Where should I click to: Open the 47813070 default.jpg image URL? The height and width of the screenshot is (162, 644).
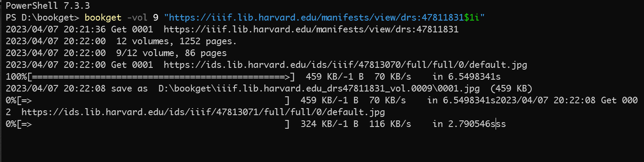(x=345, y=65)
